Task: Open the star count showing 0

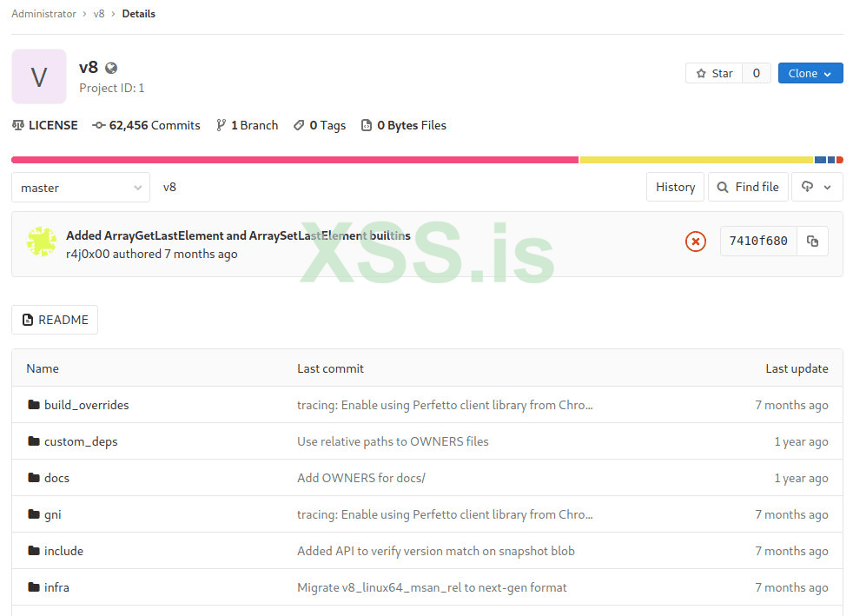Action: click(757, 74)
